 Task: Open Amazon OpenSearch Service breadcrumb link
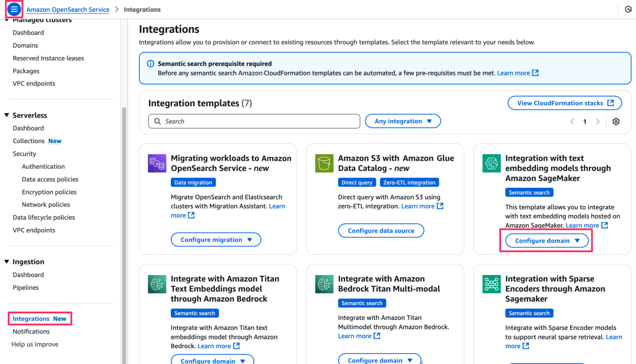point(68,9)
